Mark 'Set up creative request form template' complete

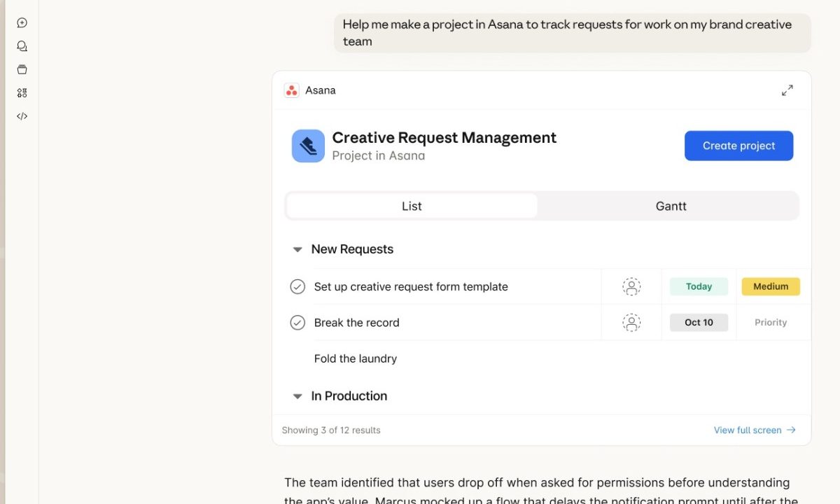297,286
